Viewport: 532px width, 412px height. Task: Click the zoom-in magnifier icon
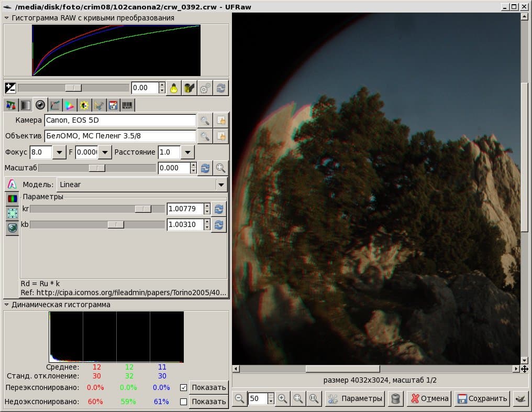[x=282, y=398]
